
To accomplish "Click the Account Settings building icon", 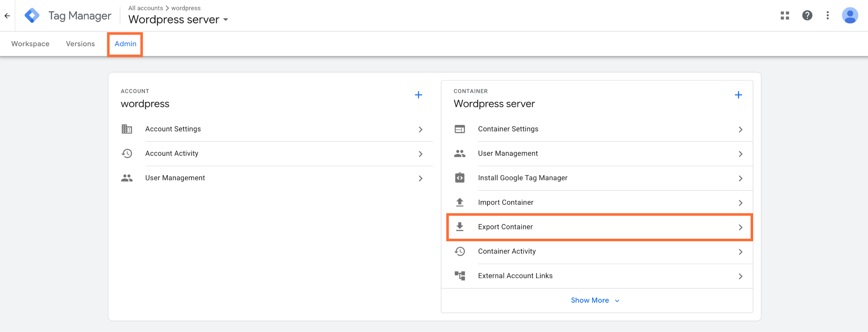I will 127,129.
